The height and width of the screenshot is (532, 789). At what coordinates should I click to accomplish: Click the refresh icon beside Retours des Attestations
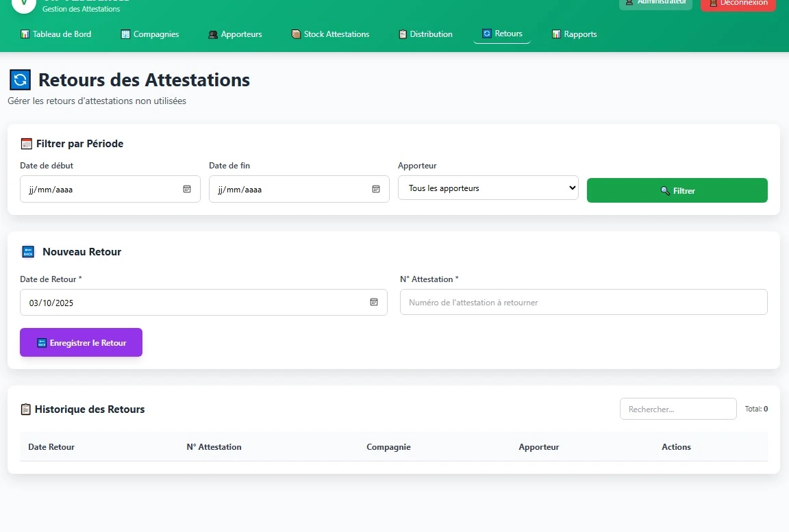(x=20, y=80)
